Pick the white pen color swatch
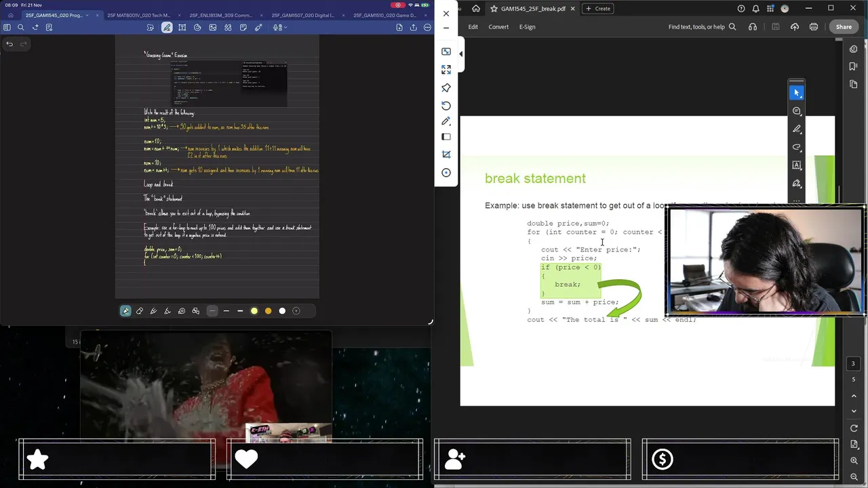This screenshot has height=488, width=868. (282, 311)
